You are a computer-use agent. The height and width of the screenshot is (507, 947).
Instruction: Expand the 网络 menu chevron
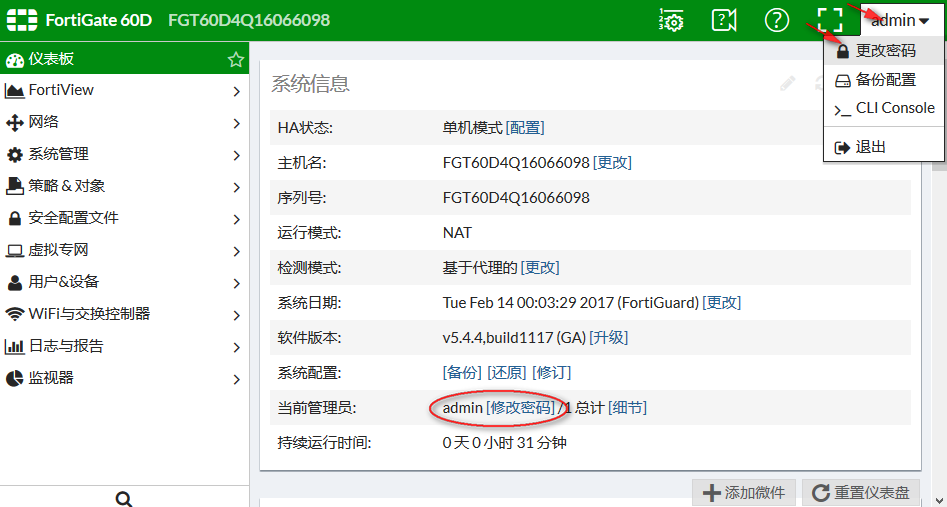point(236,123)
